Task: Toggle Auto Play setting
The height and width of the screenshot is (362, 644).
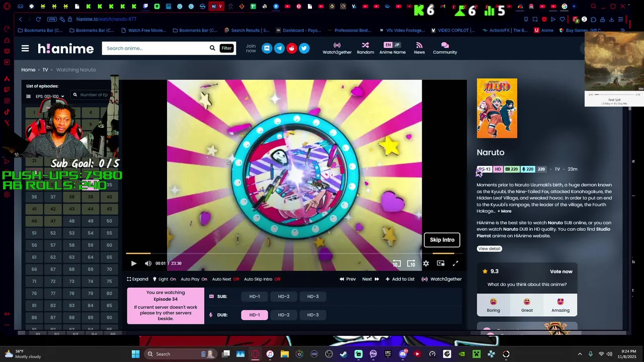Action: 194,279
